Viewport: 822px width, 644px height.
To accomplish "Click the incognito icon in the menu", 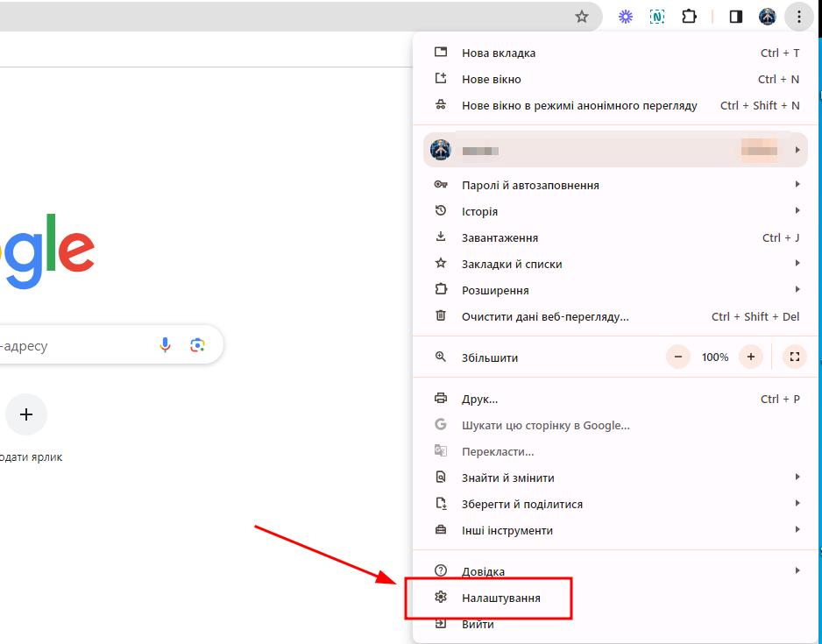I will tap(440, 104).
